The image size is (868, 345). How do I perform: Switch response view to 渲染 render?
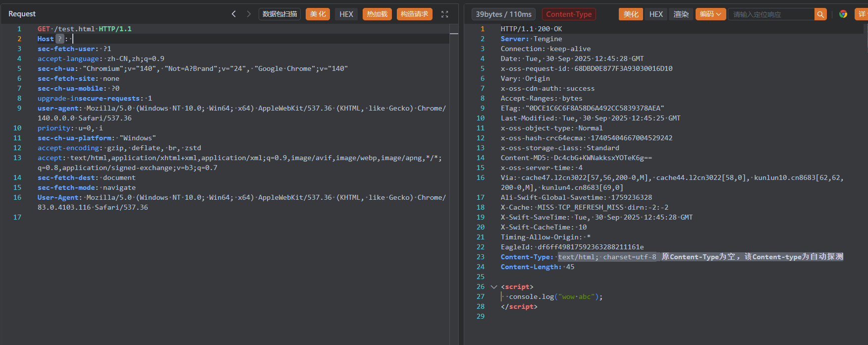point(681,14)
